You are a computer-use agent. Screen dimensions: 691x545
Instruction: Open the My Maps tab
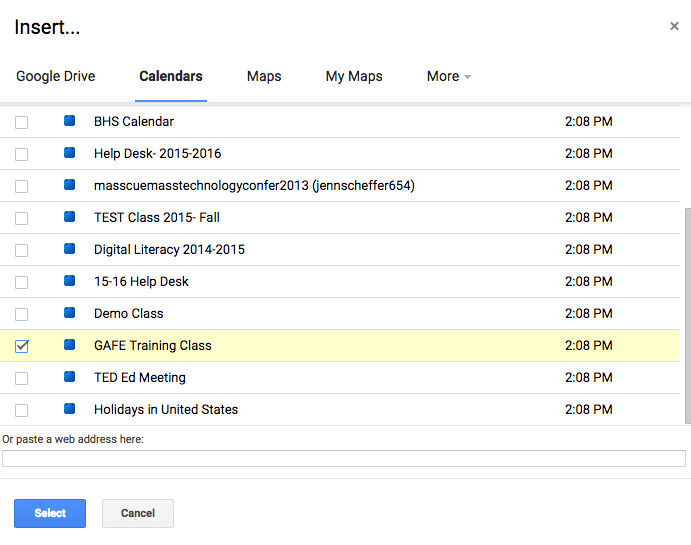(x=354, y=76)
